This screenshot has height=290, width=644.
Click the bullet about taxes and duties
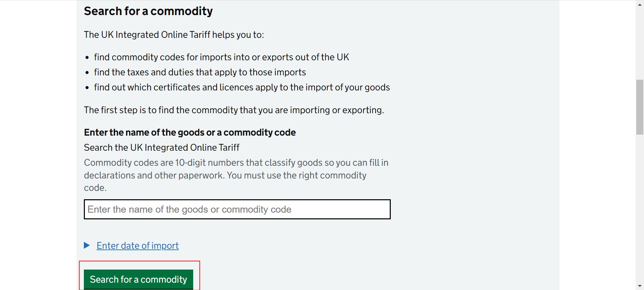[x=200, y=72]
